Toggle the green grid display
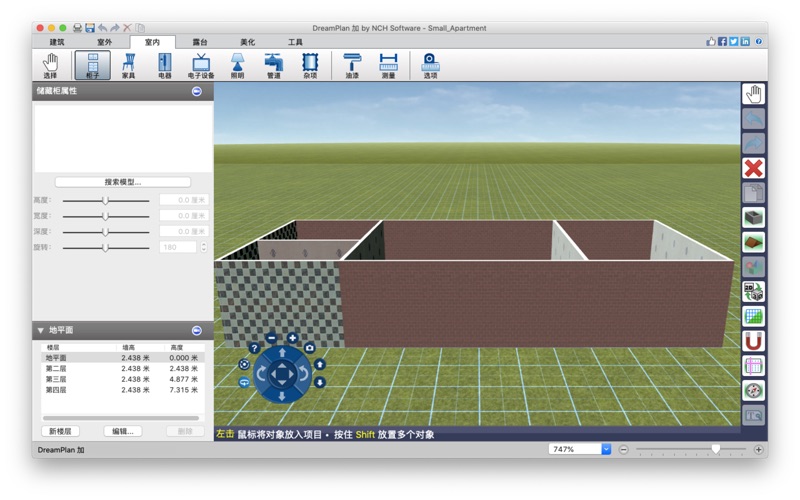The height and width of the screenshot is (500, 800). click(753, 316)
